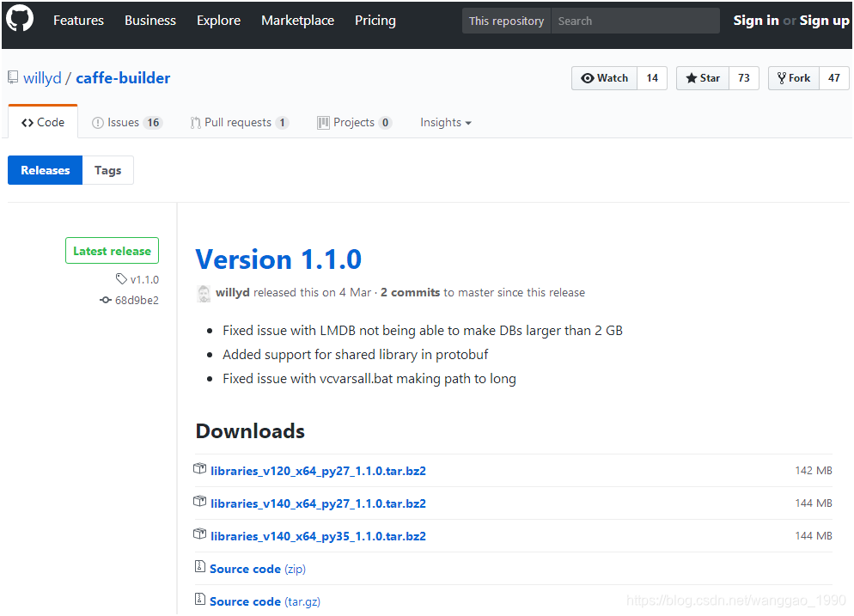
Task: Click zip file icon next to Source code (zip)
Action: click(200, 567)
